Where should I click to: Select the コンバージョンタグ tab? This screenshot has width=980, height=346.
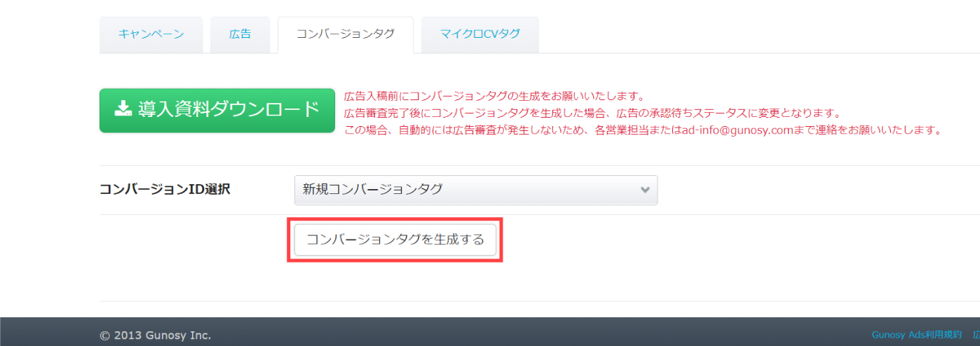pyautogui.click(x=346, y=34)
